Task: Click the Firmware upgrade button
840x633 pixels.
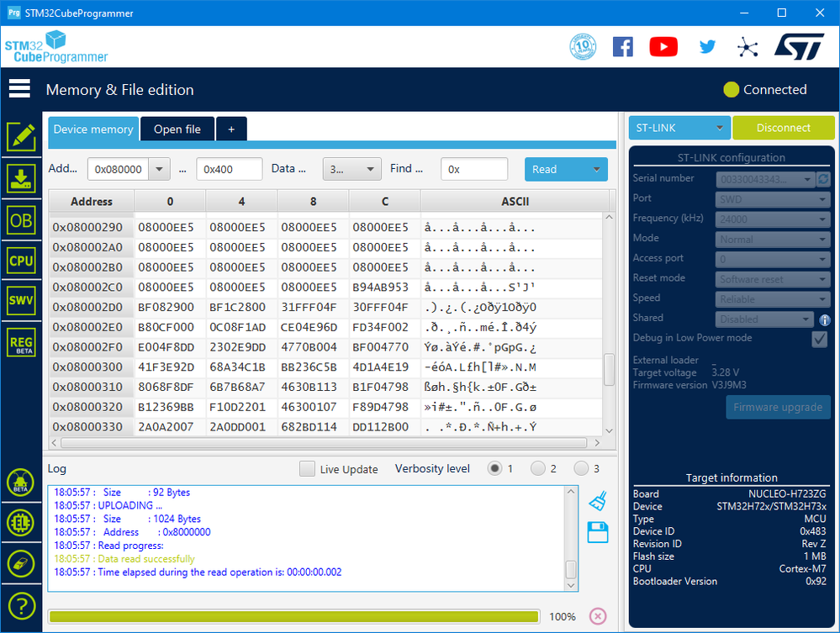Action: [x=778, y=407]
